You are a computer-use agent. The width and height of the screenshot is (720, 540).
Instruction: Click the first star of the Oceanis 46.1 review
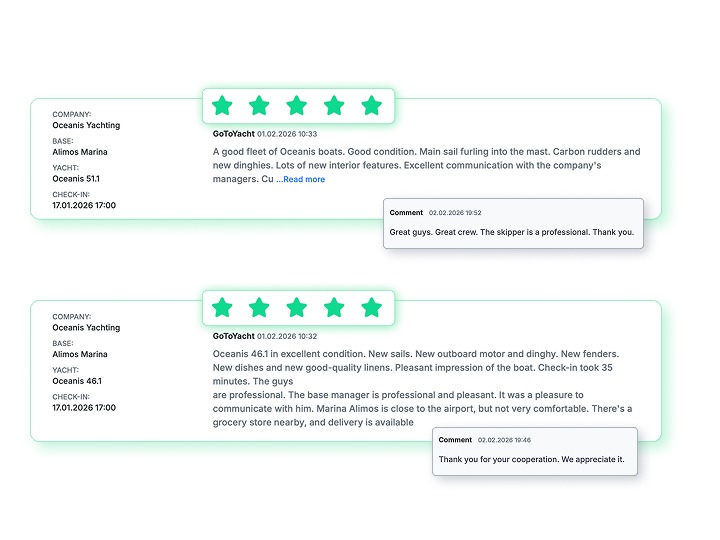(x=222, y=307)
